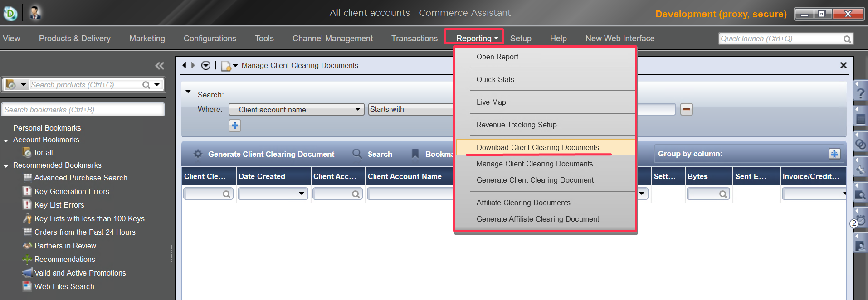Click the Group by column add icon
The width and height of the screenshot is (868, 300).
coord(834,154)
